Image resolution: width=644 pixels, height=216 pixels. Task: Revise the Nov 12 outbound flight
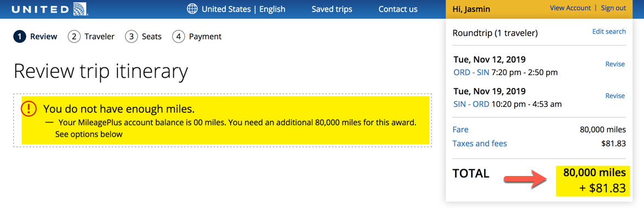point(615,64)
